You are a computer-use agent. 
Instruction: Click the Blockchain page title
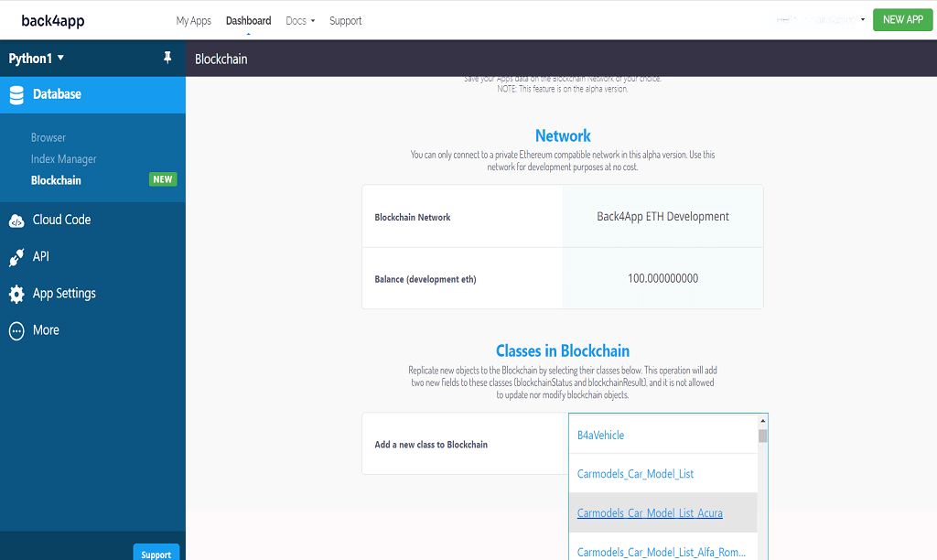pyautogui.click(x=221, y=59)
